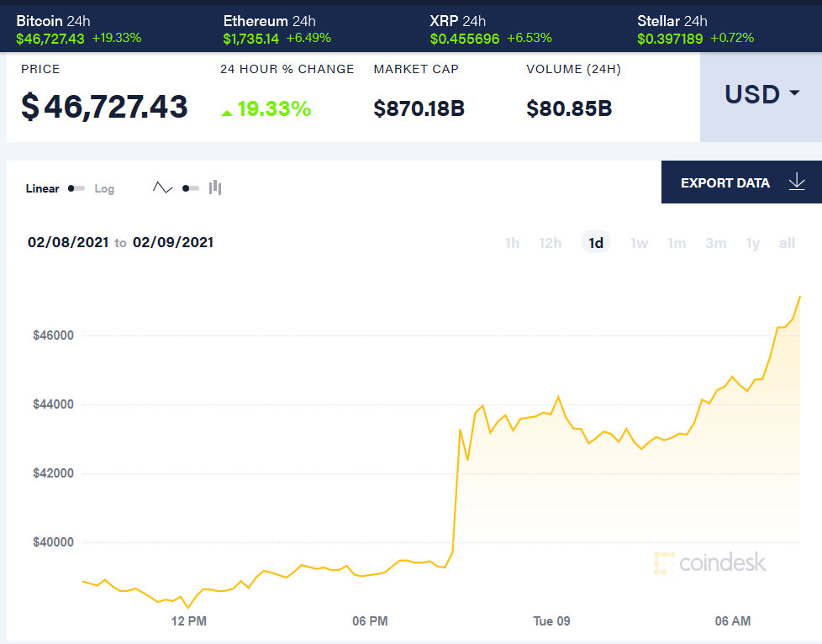Show the 1y time range

point(752,243)
